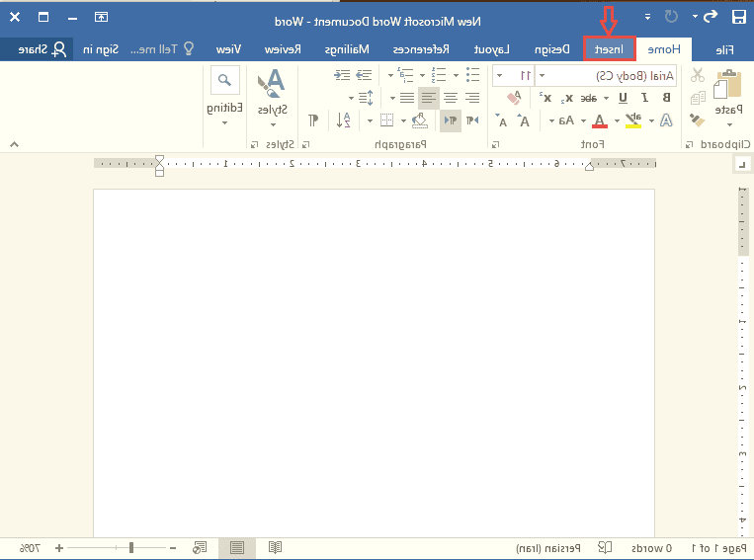This screenshot has width=754, height=560.
Task: Click the Read Mode book icon in status bar
Action: [275, 547]
